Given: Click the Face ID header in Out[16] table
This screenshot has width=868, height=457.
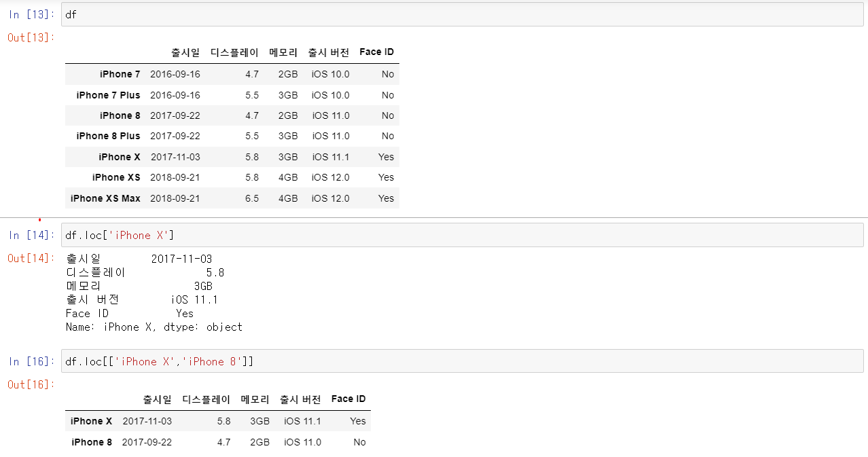Looking at the screenshot, I should point(348,399).
